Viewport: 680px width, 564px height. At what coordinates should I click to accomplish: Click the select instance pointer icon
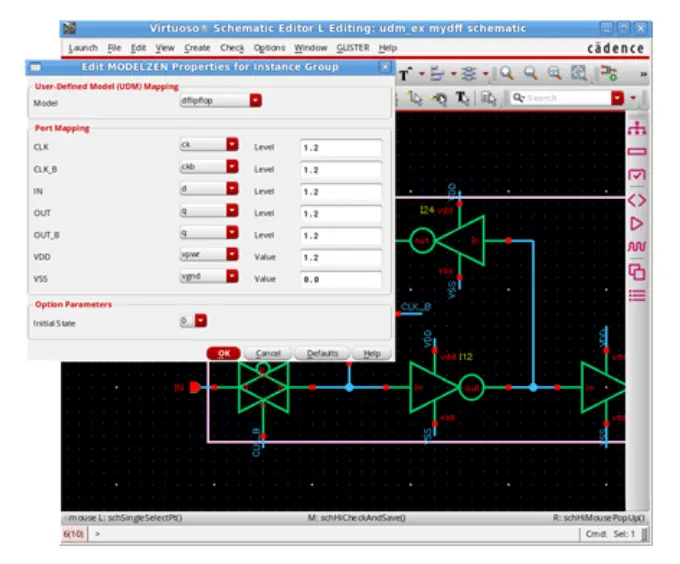point(439,98)
